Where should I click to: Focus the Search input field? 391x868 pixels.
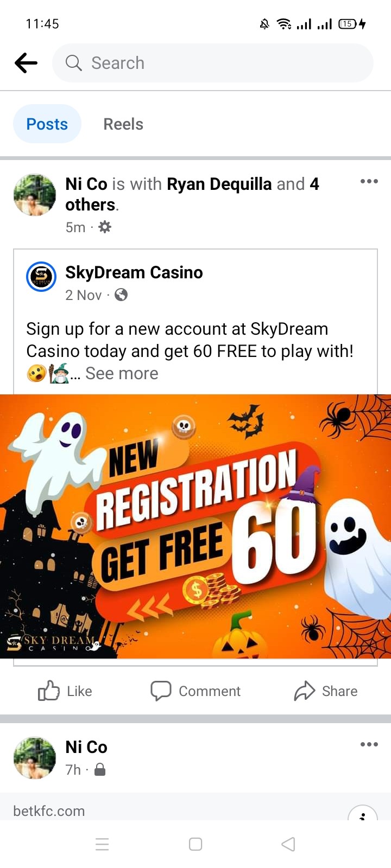pos(213,63)
